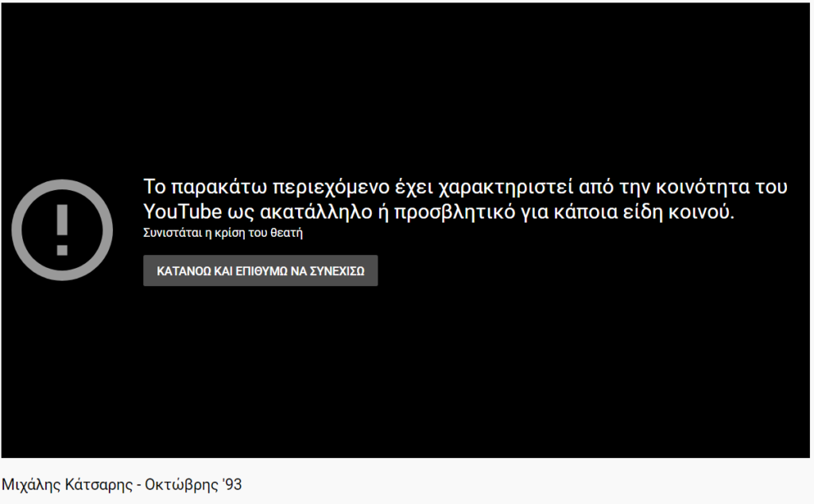Click video title Μιχάλης Κάτσαρης - Οκτώβρης '93
Image resolution: width=814 pixels, height=504 pixels.
tap(122, 484)
